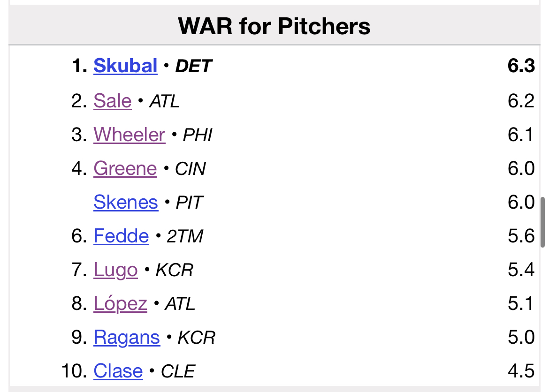Click the Wheeler player link
Screen dimensions: 549x392
point(129,135)
